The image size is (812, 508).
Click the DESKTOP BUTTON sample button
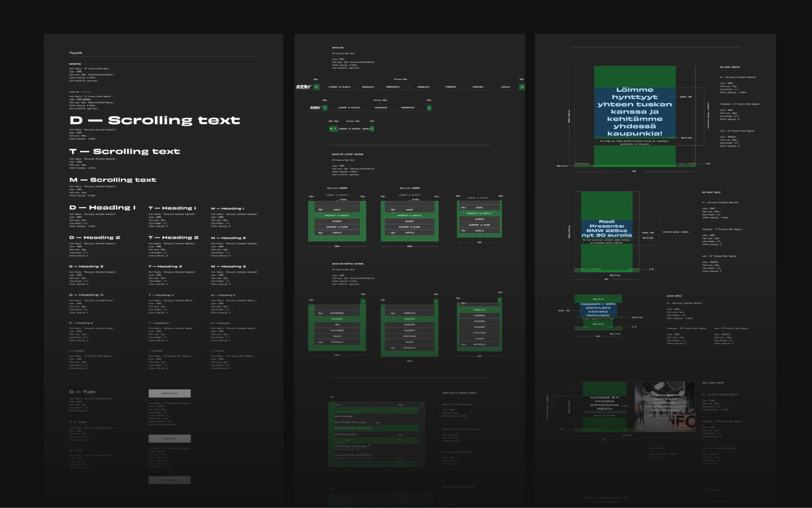[x=170, y=393]
